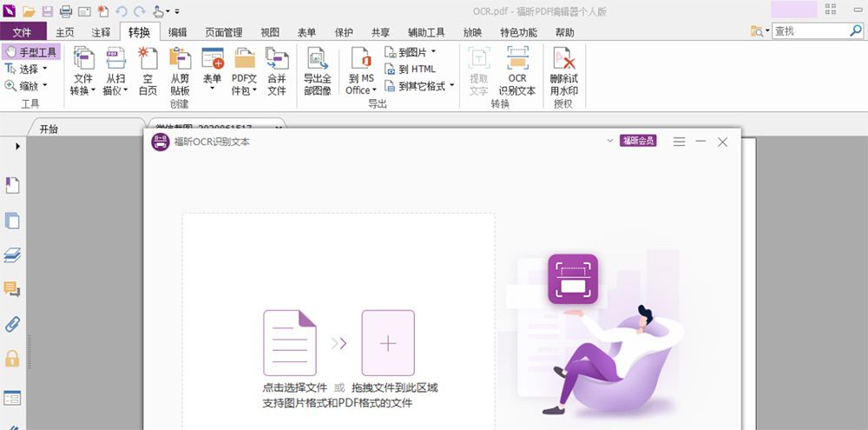The height and width of the screenshot is (430, 868).
Task: Click 点击选择文件 to choose a file
Action: (294, 388)
